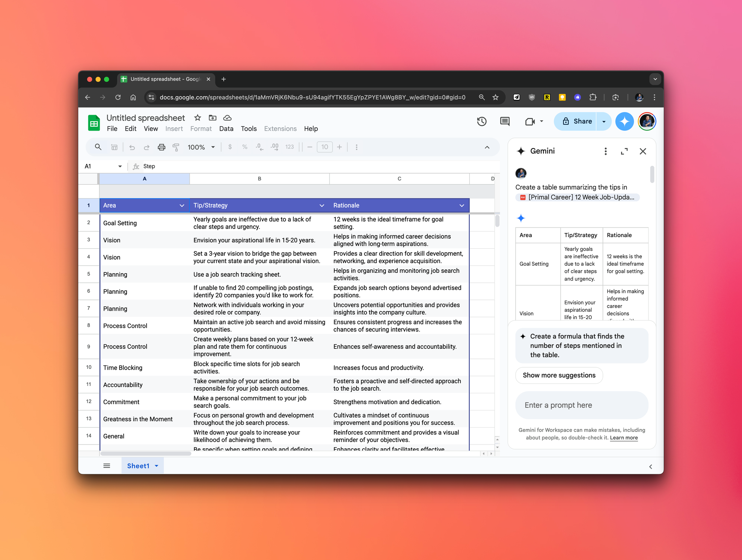Click the Gemini sparkle button
Viewport: 742px width, 560px height.
click(624, 121)
